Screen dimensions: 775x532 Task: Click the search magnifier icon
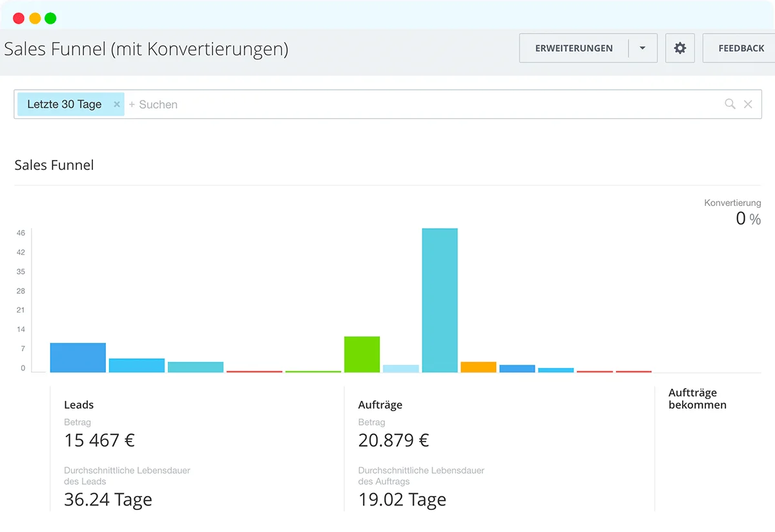(x=730, y=104)
